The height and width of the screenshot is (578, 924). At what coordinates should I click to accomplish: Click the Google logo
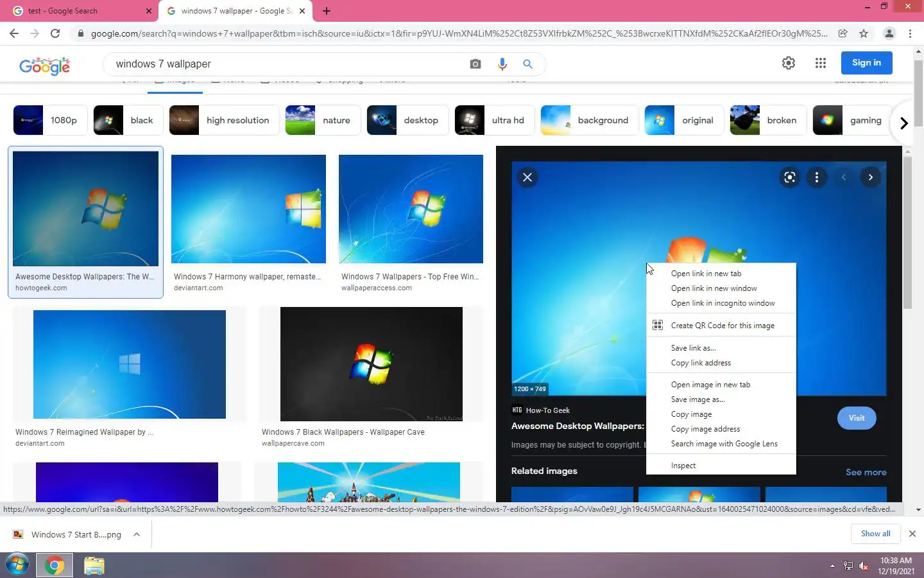45,65
